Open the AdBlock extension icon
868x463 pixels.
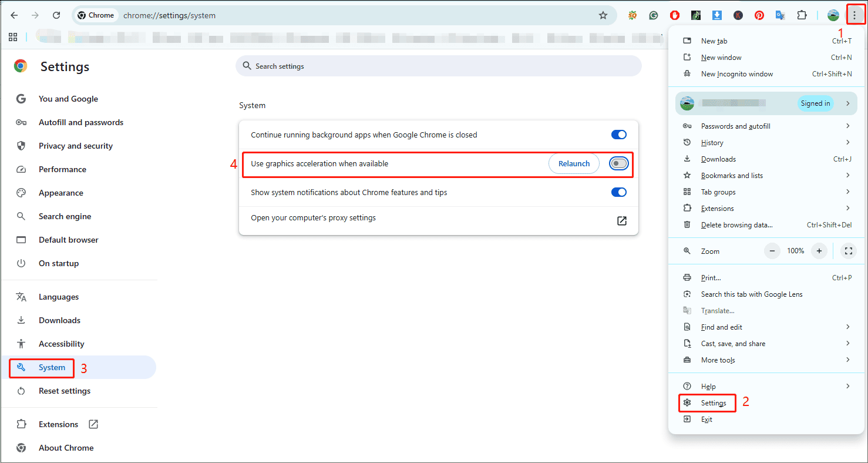[x=675, y=15]
